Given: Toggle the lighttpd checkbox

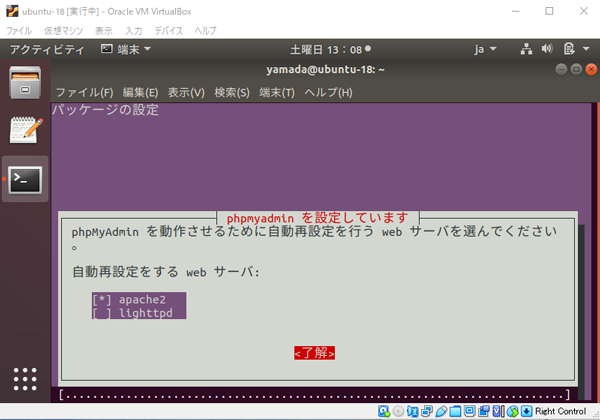Looking at the screenshot, I should click(x=101, y=313).
